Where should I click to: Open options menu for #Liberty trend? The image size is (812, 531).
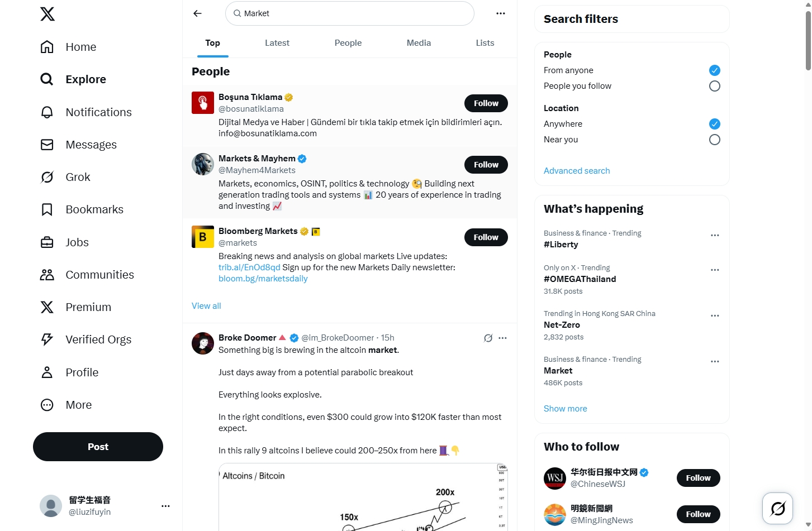(714, 236)
